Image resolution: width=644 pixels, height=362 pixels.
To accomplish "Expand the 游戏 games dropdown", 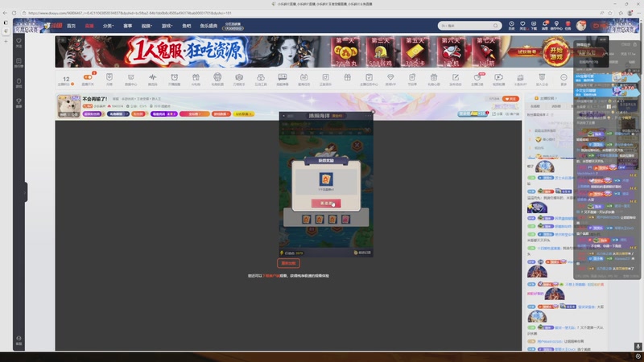I will point(167,26).
